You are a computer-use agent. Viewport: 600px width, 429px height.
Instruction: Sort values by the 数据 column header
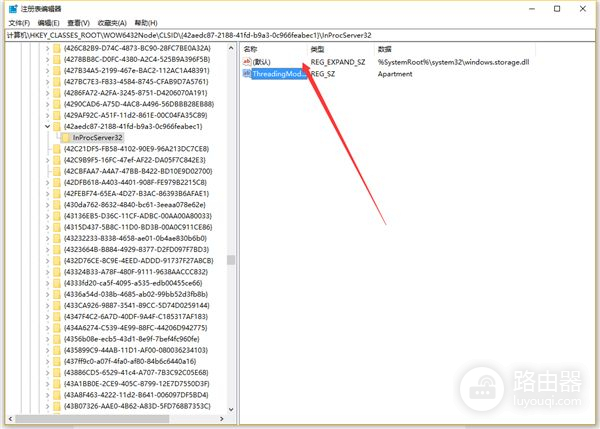click(455, 49)
